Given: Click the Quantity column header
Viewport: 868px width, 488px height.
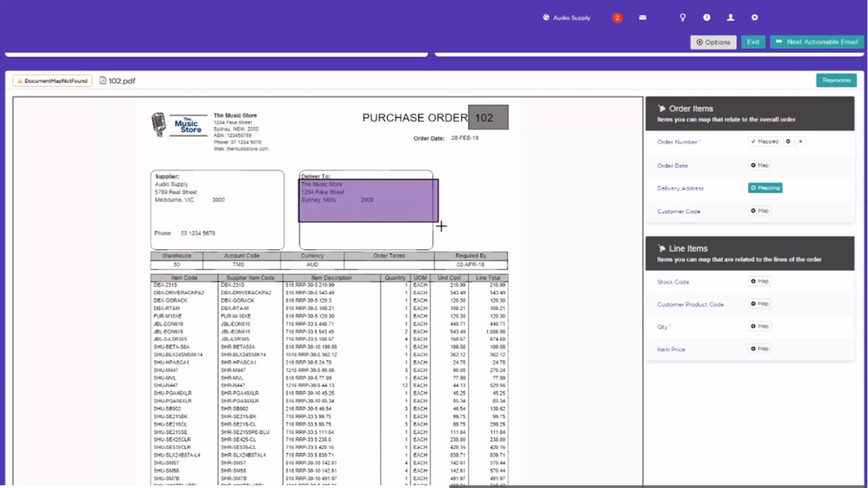Looking at the screenshot, I should point(395,278).
